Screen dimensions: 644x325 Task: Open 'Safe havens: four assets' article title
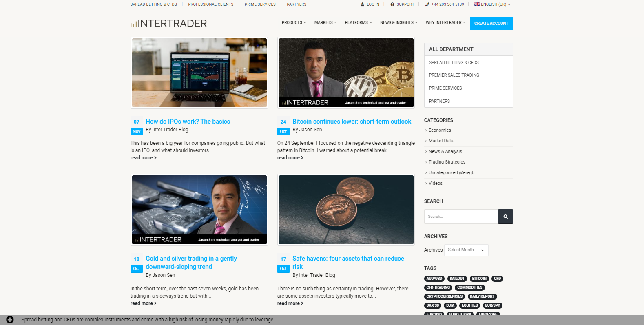click(x=348, y=263)
